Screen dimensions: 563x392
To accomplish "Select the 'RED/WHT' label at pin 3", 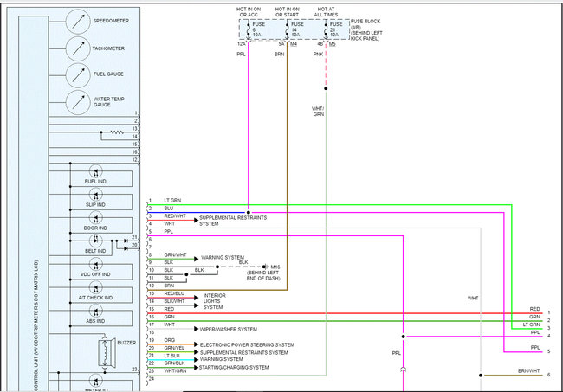I will click(x=175, y=216).
